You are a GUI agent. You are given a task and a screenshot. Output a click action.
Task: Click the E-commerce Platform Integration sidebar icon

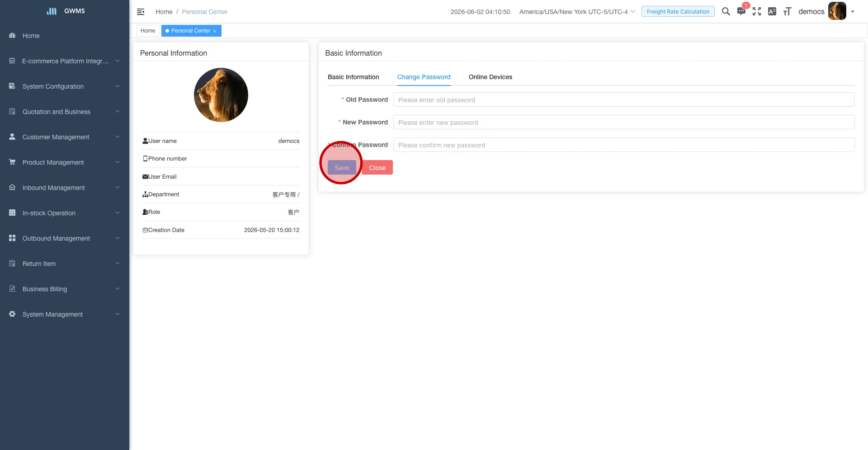point(12,61)
